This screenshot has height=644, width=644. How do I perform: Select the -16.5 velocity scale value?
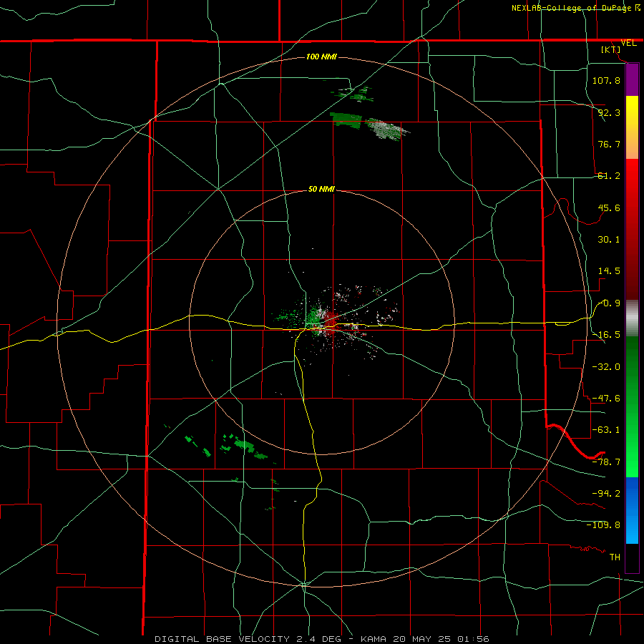click(606, 335)
